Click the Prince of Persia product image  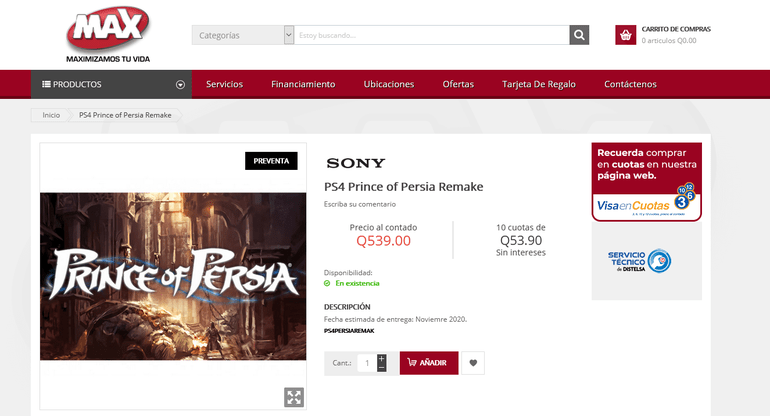173,275
